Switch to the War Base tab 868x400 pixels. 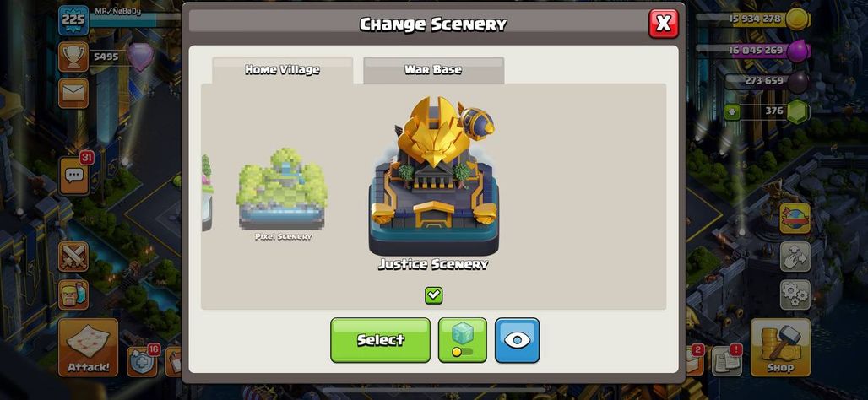tap(433, 70)
